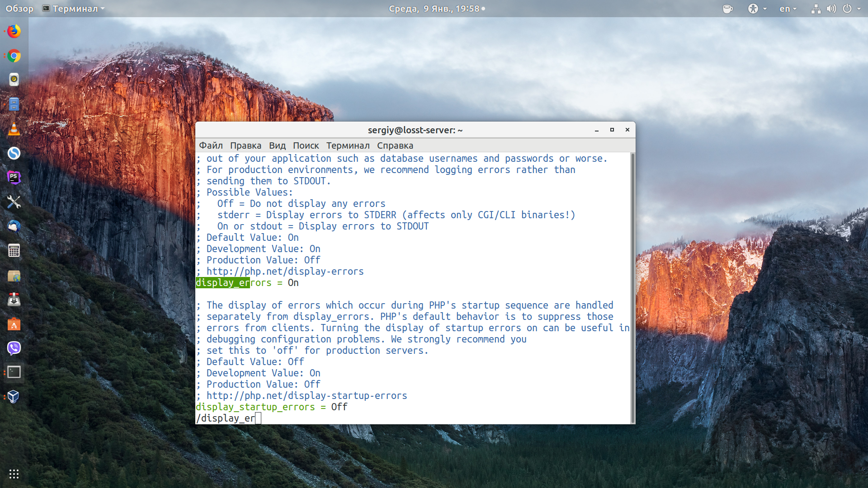Open Ubuntu Software from the dock
Screen dimensions: 868x488
(14, 324)
